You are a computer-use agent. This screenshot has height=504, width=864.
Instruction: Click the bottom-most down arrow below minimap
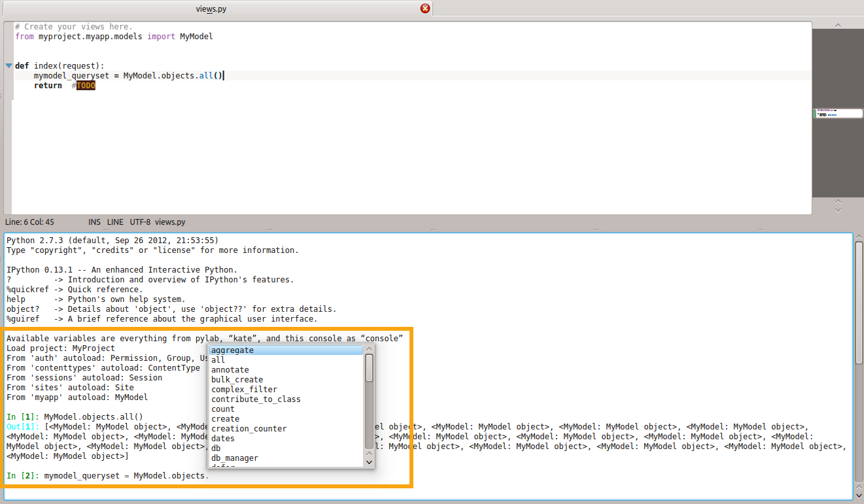pos(838,210)
